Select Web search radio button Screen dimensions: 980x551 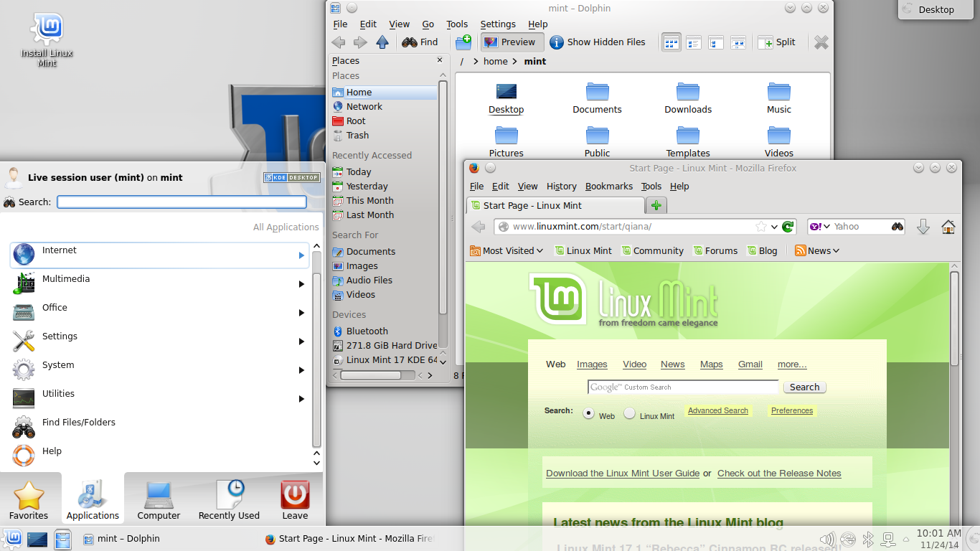tap(588, 413)
